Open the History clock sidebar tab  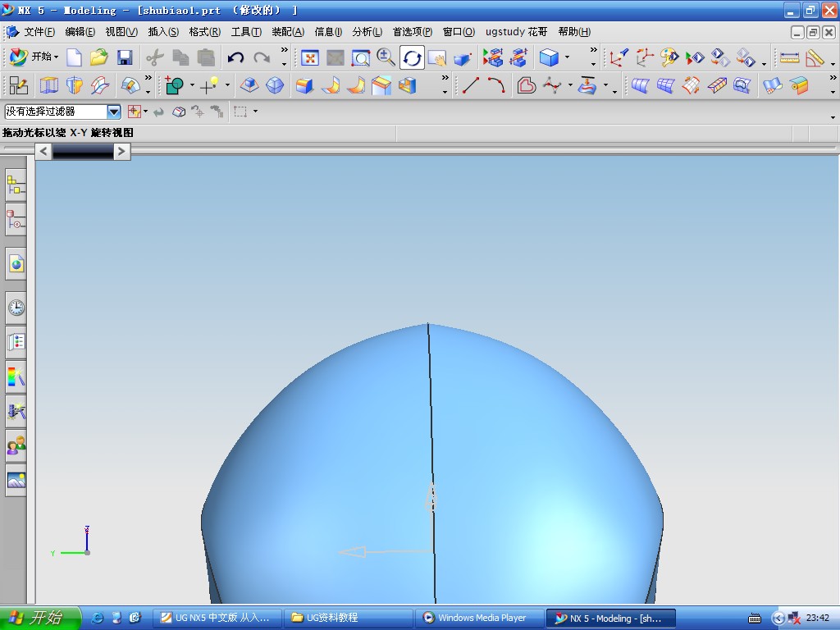[16, 308]
